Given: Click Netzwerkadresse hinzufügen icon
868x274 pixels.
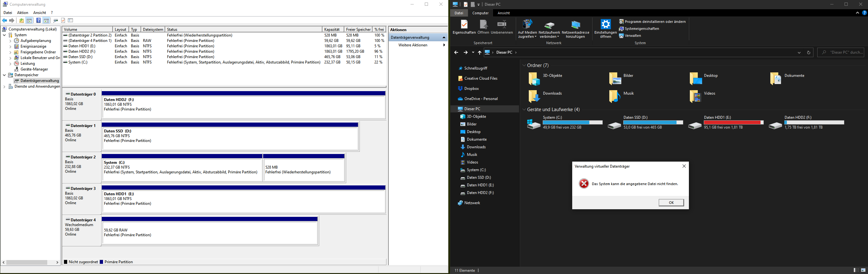Looking at the screenshot, I should pyautogui.click(x=575, y=25).
